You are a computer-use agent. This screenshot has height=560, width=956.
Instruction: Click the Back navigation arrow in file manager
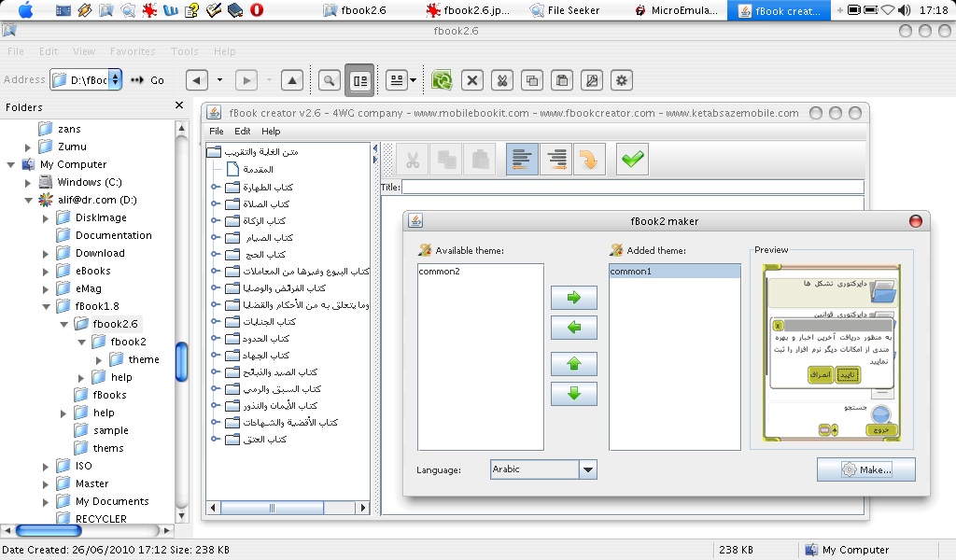(x=196, y=80)
